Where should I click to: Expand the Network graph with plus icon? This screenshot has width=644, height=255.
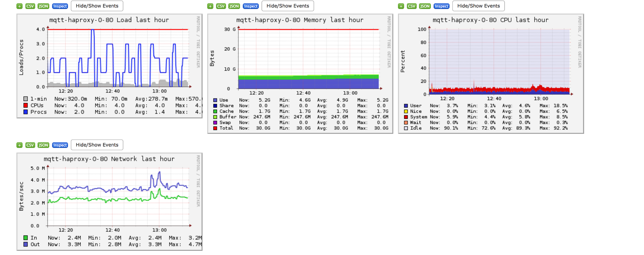[20, 145]
